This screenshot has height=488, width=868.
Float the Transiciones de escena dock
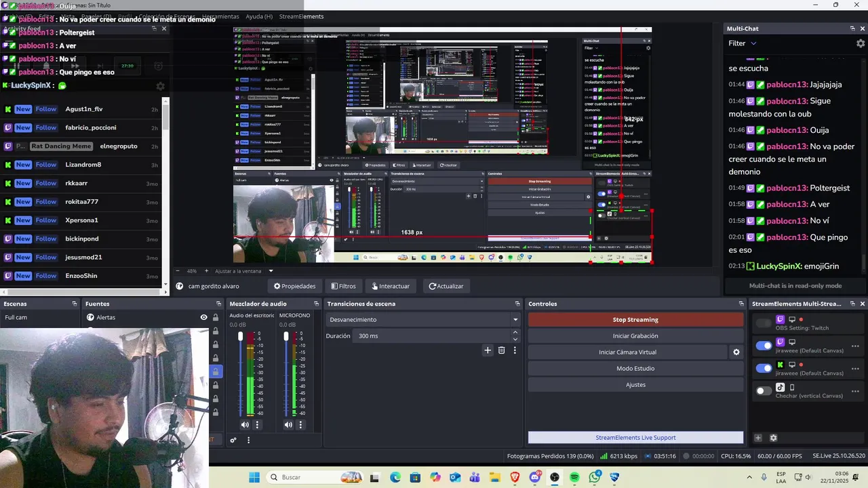(x=517, y=304)
